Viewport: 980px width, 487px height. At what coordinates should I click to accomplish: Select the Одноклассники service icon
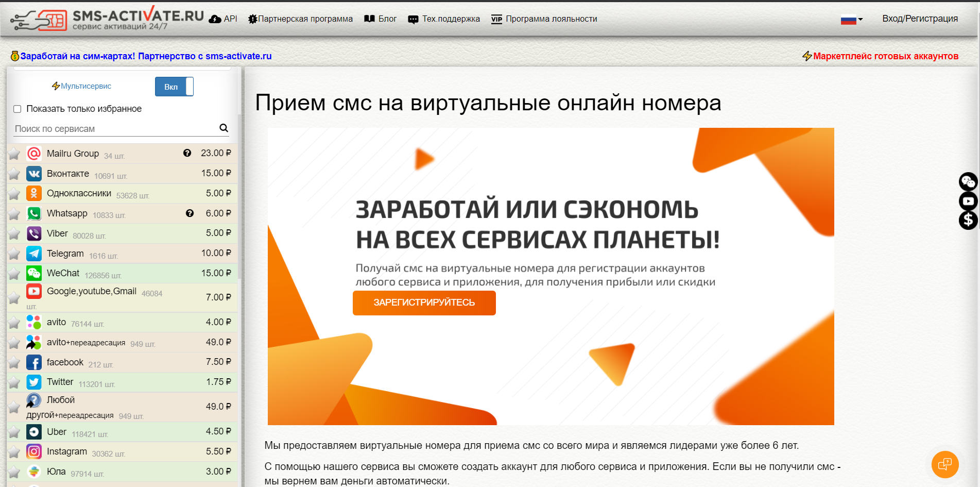tap(34, 193)
